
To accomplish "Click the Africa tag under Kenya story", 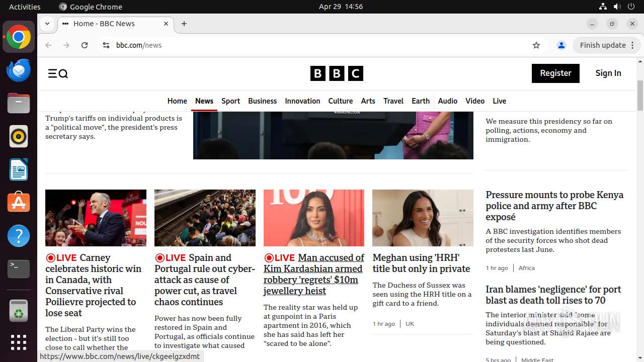I will click(527, 268).
